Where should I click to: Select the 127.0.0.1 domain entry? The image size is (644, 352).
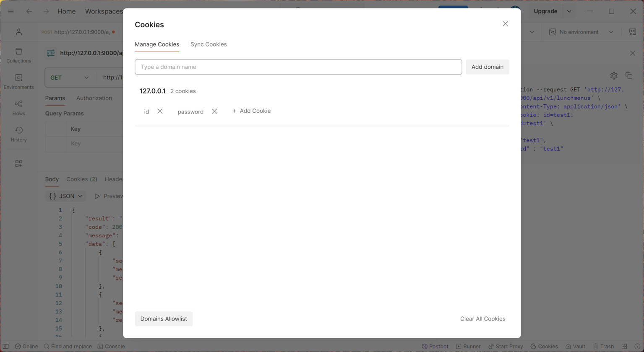pos(152,91)
